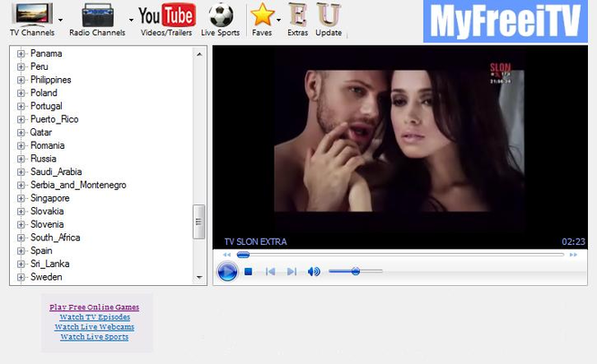Expand the Sweden tree node
The image size is (597, 364).
pyautogui.click(x=21, y=277)
